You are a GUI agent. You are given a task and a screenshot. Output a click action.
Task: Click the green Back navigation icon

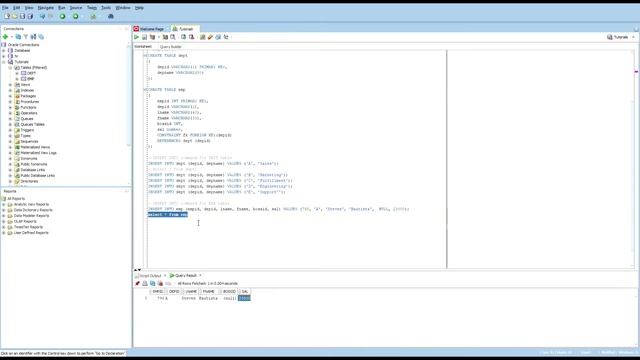click(62, 16)
